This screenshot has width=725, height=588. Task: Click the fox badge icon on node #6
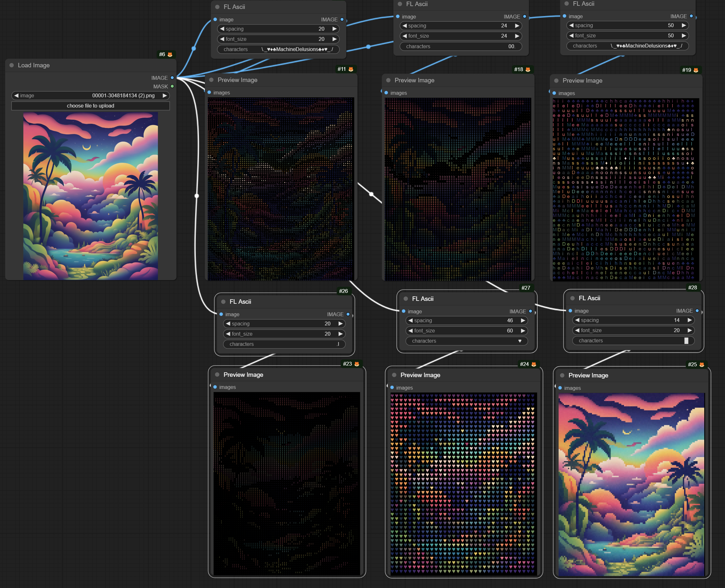point(170,55)
